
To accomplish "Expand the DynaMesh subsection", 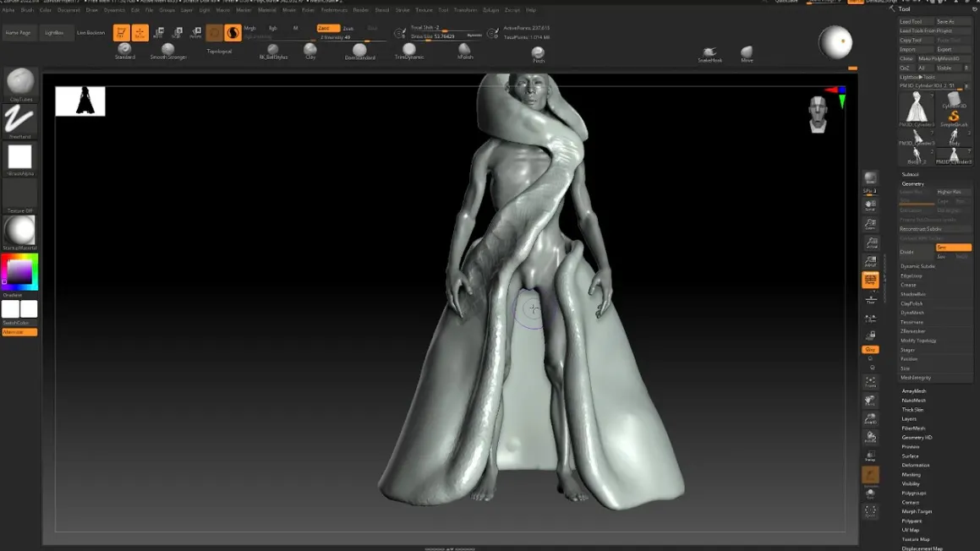I will coord(912,313).
